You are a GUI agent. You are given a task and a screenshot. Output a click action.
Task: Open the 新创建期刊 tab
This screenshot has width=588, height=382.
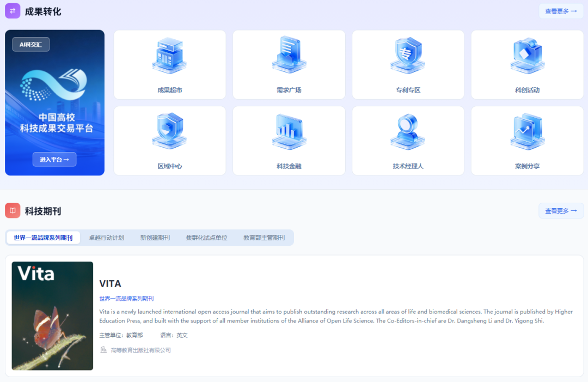click(x=155, y=237)
